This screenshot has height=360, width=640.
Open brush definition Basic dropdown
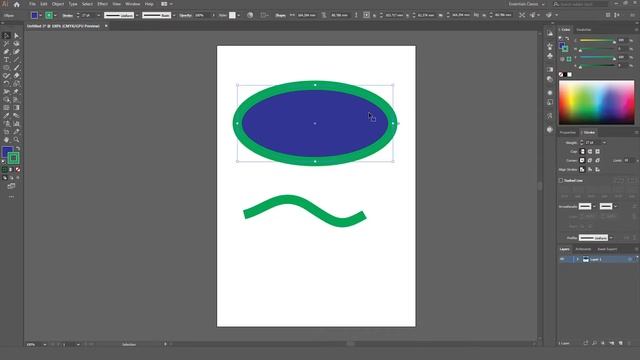coord(174,16)
